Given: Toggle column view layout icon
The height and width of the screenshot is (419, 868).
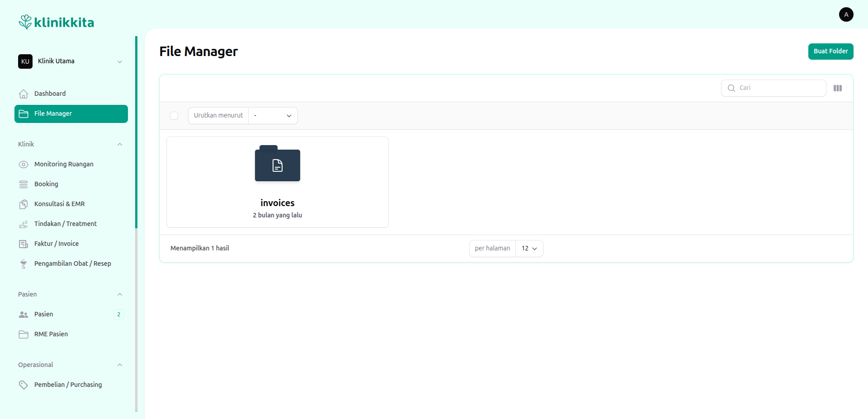Looking at the screenshot, I should (837, 88).
